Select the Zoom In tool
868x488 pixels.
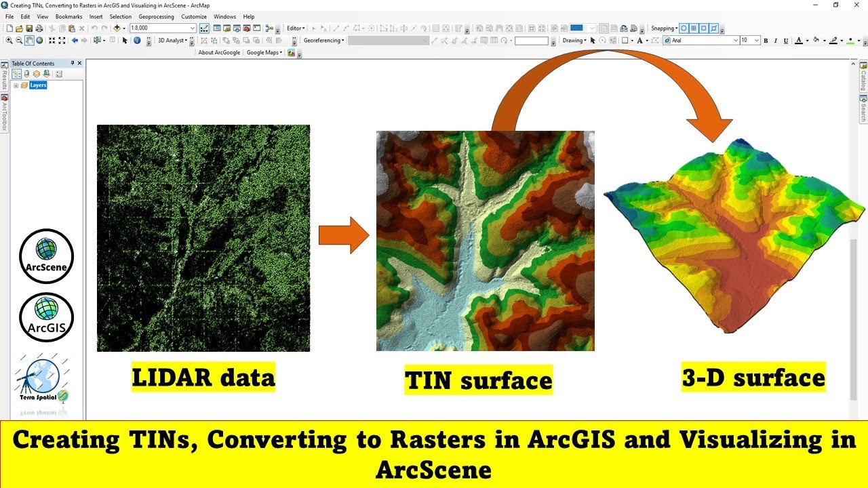click(x=9, y=41)
